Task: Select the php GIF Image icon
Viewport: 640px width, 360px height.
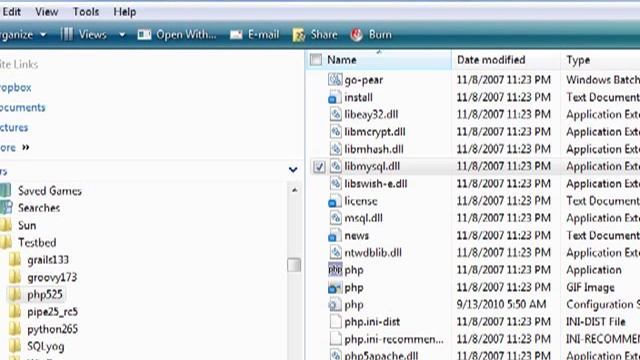Action: (x=335, y=287)
